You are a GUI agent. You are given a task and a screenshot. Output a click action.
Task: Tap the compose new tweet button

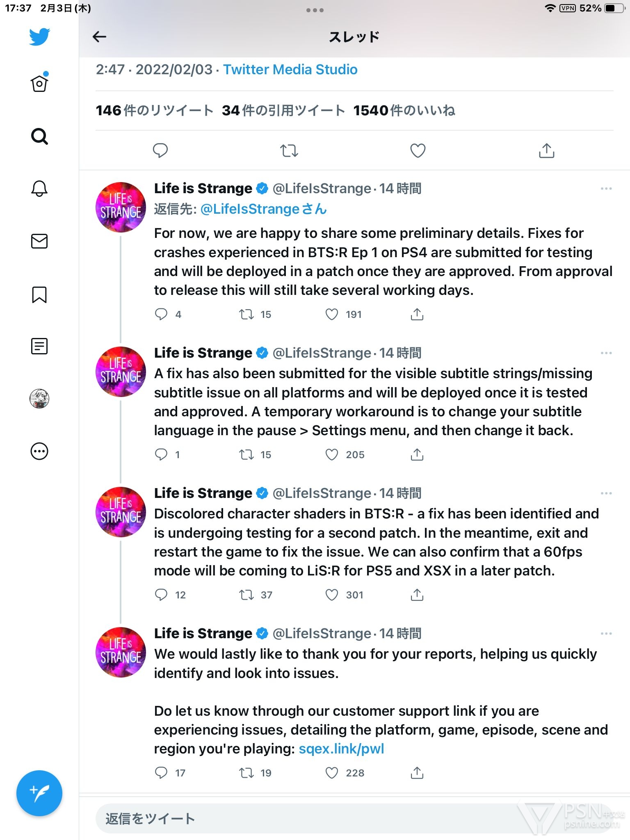pyautogui.click(x=39, y=793)
